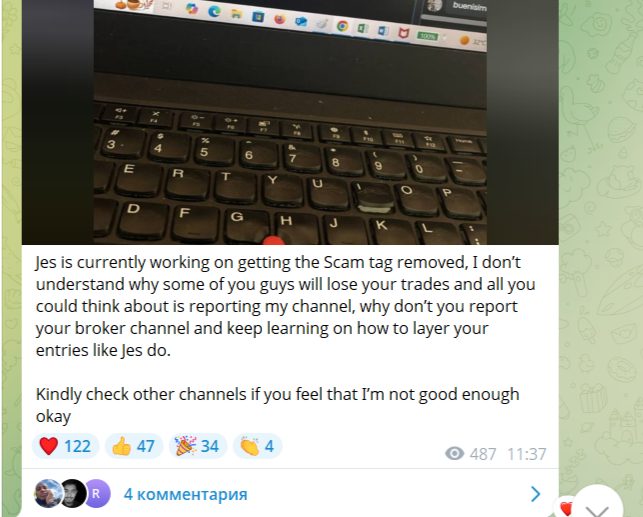Click the Edge icon in photographed taskbar
Screen dimensions: 643x517
[214, 11]
